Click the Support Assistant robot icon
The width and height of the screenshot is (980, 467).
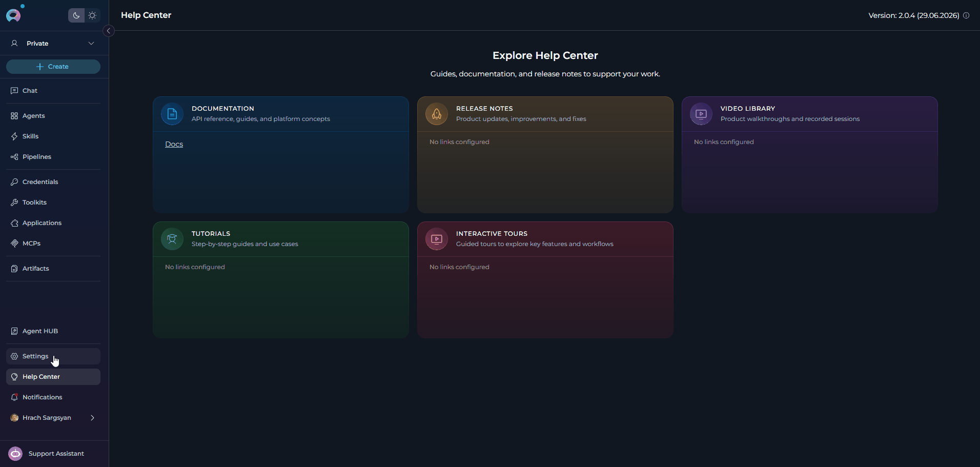[x=15, y=454]
